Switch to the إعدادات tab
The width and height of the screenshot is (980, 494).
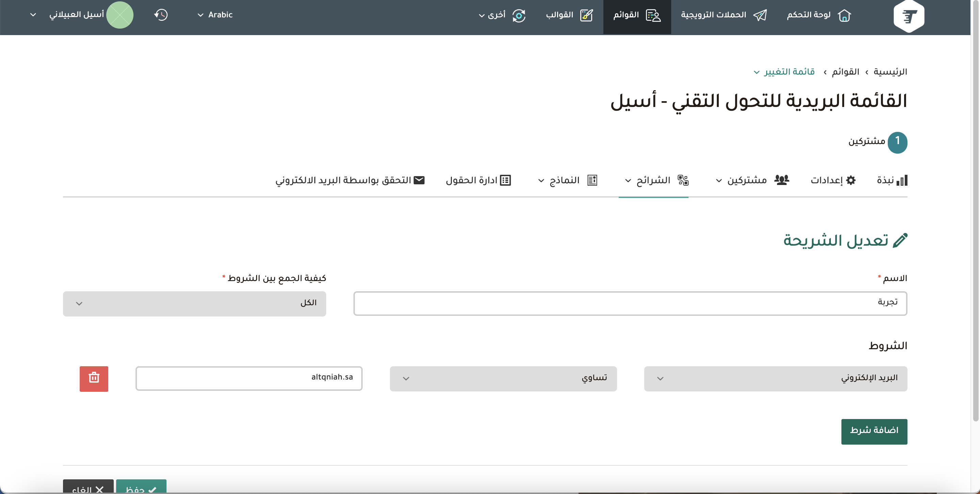point(833,180)
